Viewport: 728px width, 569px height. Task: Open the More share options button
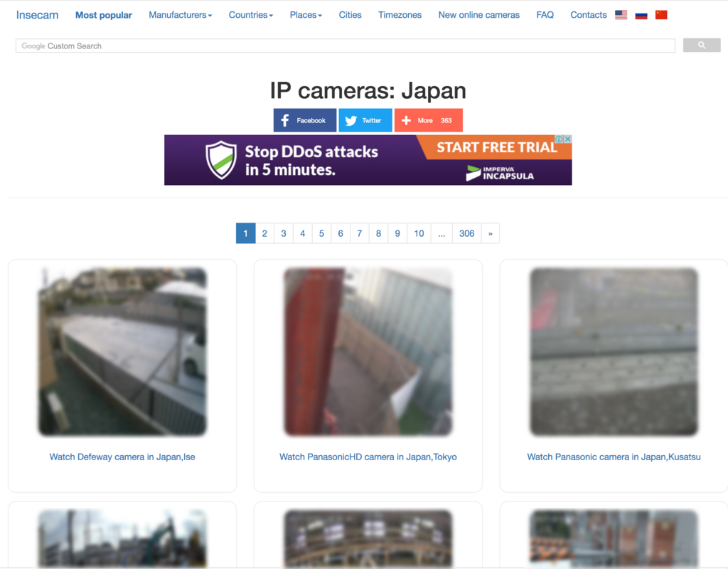(x=429, y=120)
